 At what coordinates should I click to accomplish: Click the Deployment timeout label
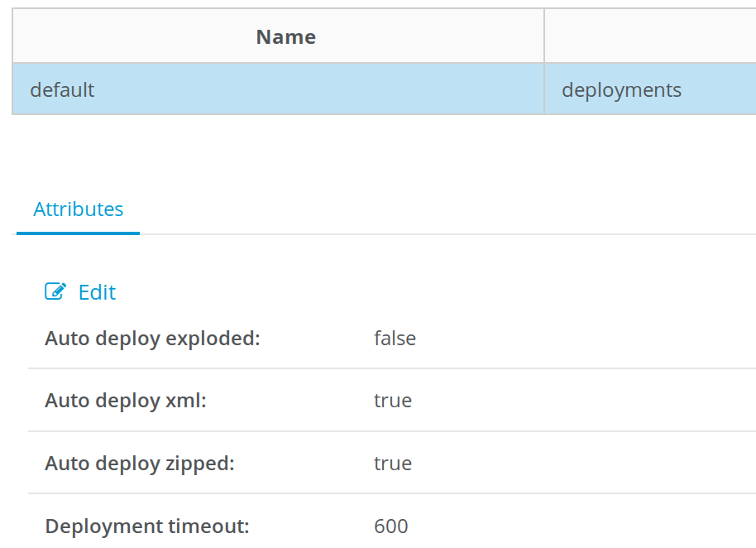tap(147, 526)
